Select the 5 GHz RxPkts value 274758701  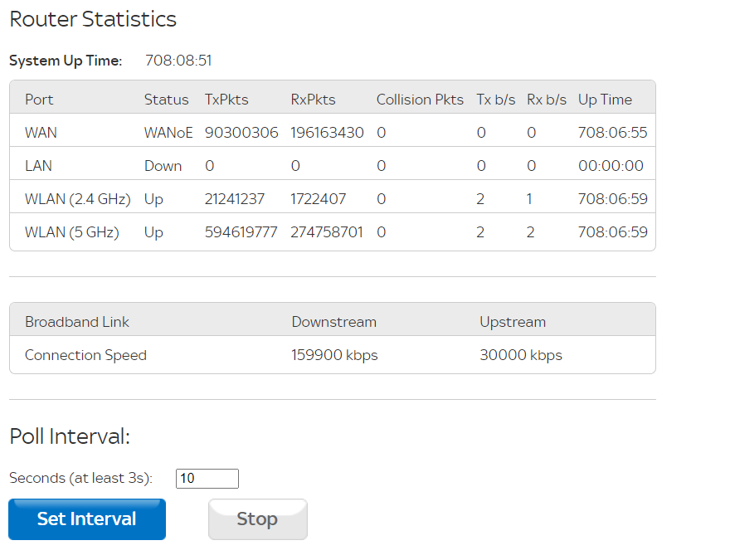327,232
